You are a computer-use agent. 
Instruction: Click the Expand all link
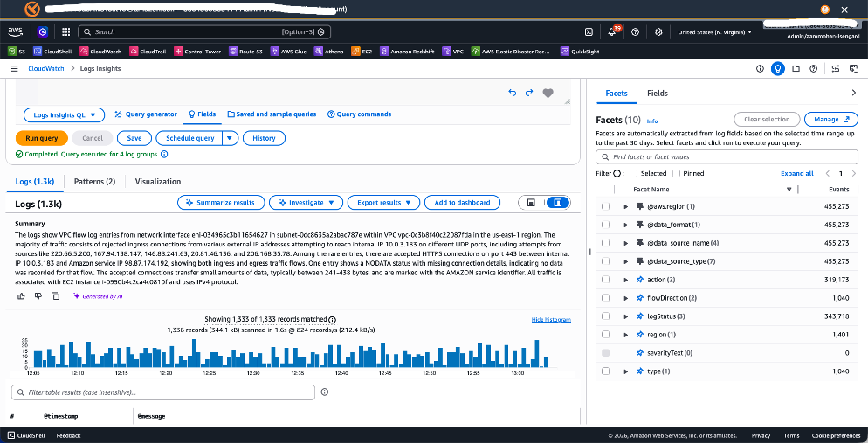point(797,174)
